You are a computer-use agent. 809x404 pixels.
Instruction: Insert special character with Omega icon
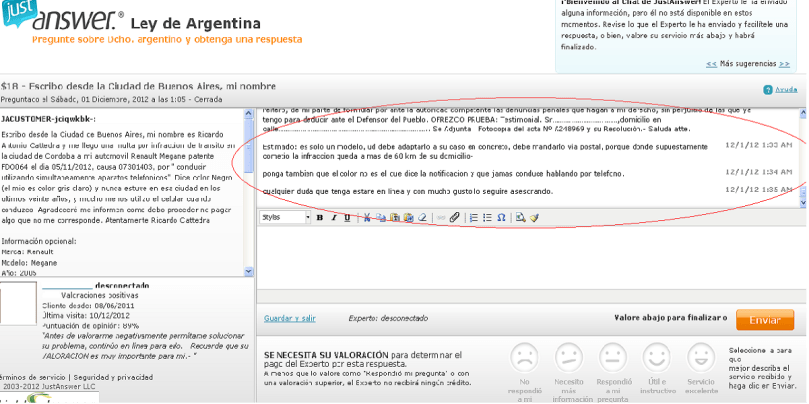(x=501, y=218)
